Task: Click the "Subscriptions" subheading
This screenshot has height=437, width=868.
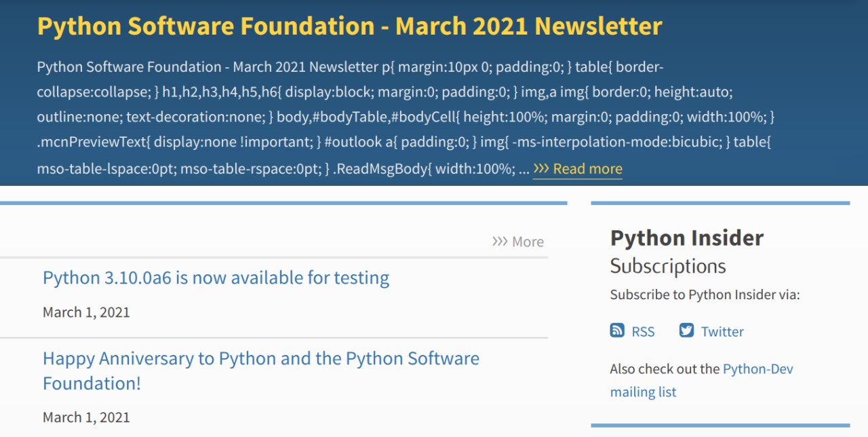Action: tap(668, 266)
